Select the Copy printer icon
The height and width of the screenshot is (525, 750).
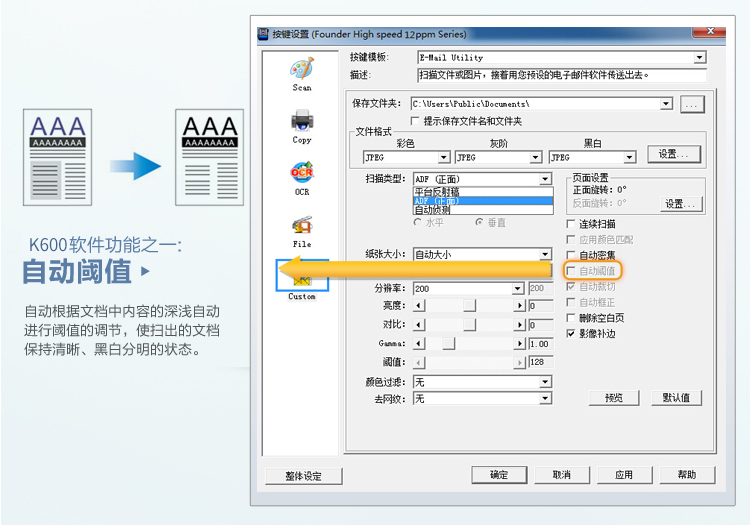(302, 122)
